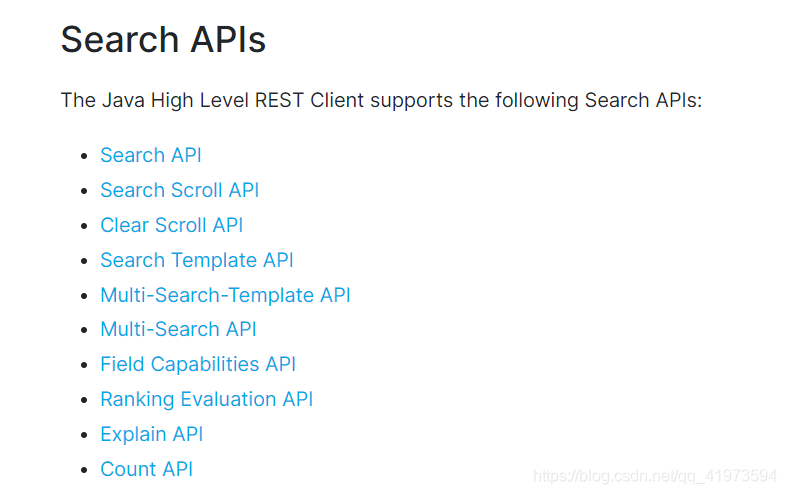Click the bullet before Field Capabilities API
This screenshot has width=786, height=494.
click(84, 366)
